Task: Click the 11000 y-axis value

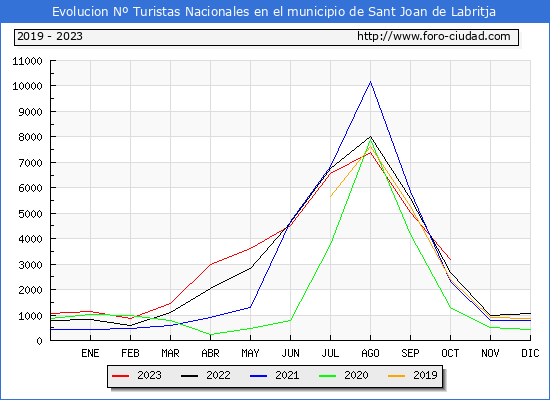Action: [27, 61]
